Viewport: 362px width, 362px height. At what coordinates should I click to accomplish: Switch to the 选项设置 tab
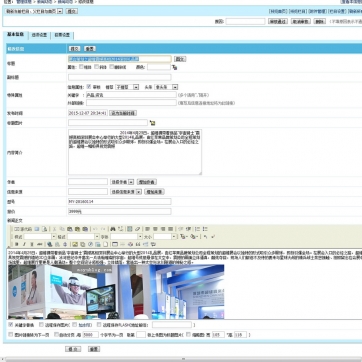pos(39,35)
